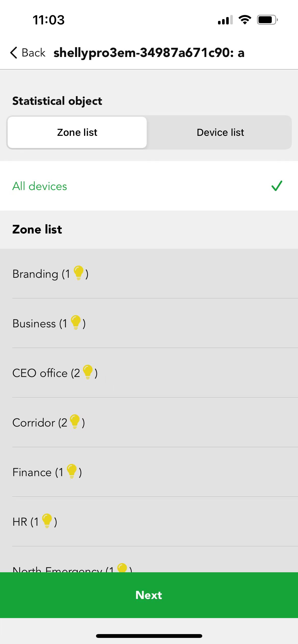
Task: Select the CEO office zone
Action: 149,373
